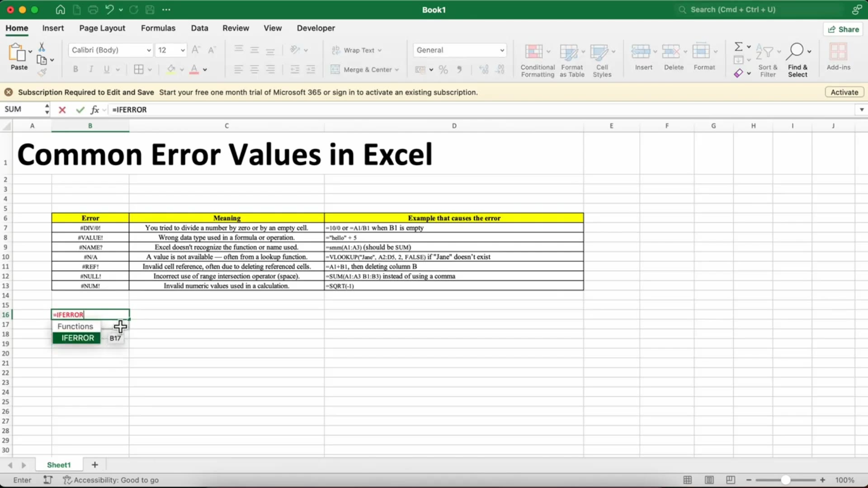Image resolution: width=868 pixels, height=488 pixels.
Task: Dismiss the subscription banner close icon
Action: pyautogui.click(x=8, y=92)
